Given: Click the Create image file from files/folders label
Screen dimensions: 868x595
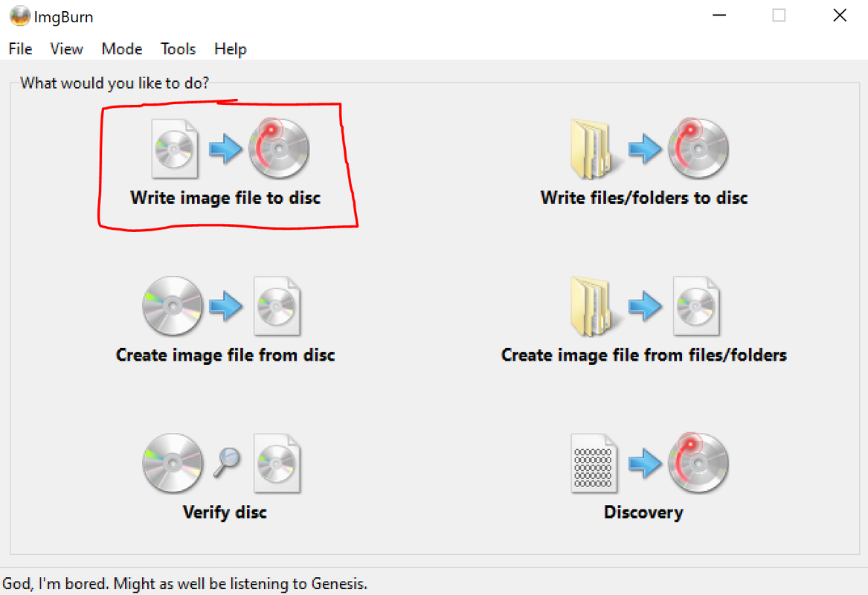Looking at the screenshot, I should click(644, 355).
